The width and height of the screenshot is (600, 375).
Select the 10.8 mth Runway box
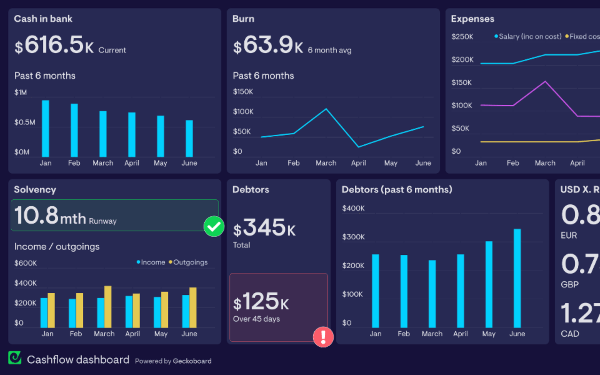115,215
